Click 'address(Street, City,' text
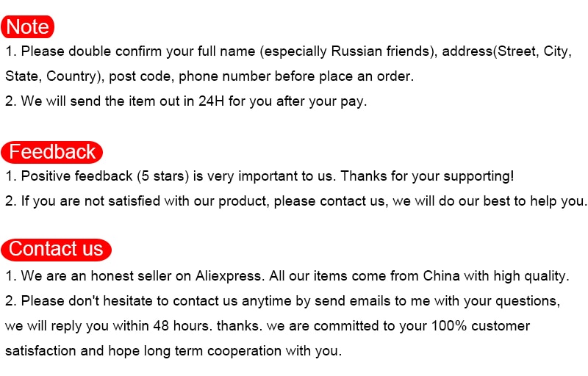 click(506, 51)
